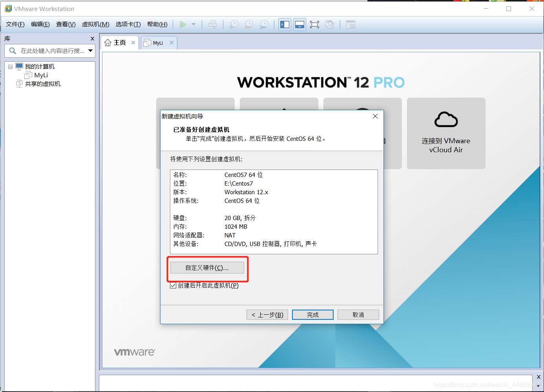
Task: Select the MyLi virtual machine tree item
Action: coord(41,75)
